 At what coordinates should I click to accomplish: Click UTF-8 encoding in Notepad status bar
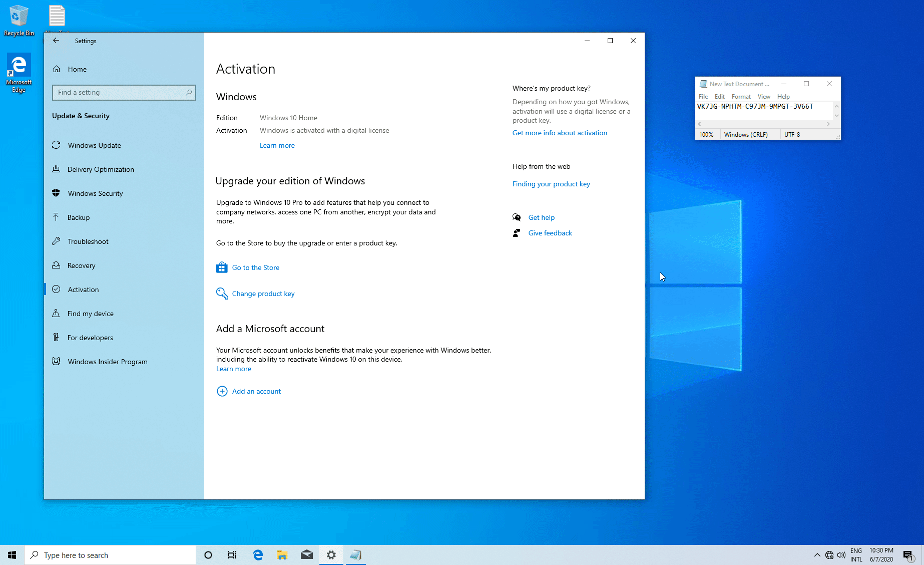(792, 134)
